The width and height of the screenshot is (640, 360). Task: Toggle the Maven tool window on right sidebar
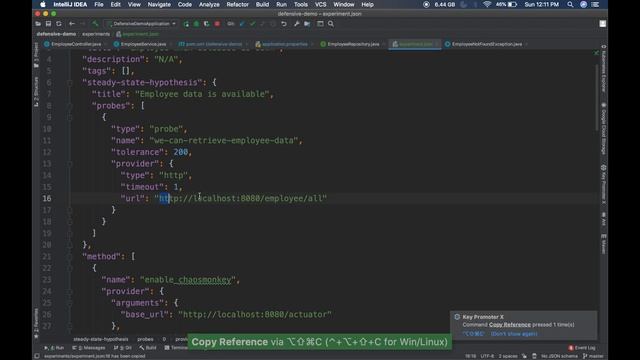[604, 244]
